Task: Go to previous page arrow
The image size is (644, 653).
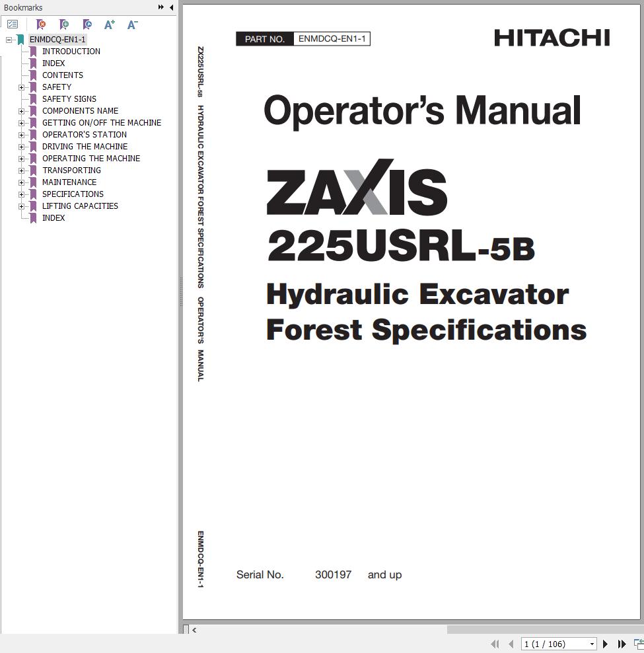Action: 511,644
